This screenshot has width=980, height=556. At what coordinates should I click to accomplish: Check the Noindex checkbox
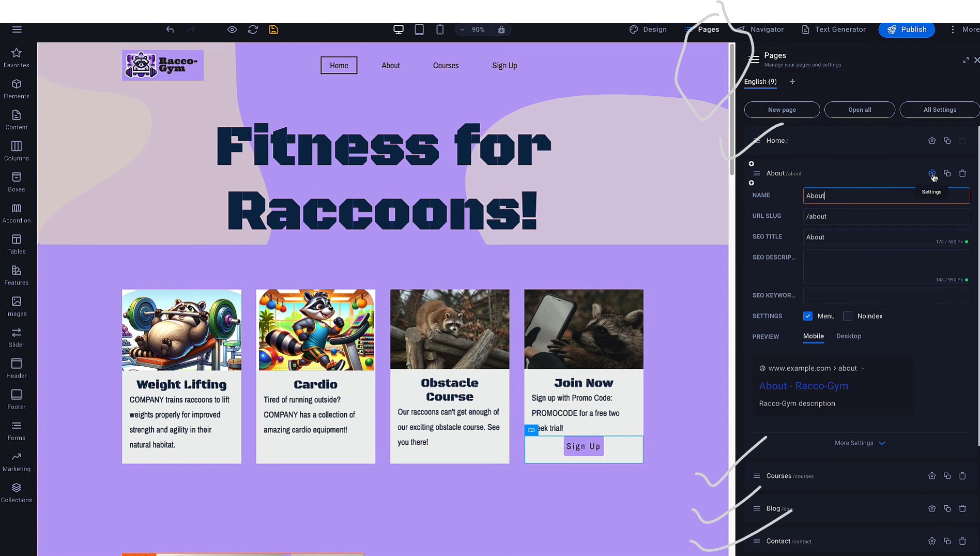coord(848,316)
